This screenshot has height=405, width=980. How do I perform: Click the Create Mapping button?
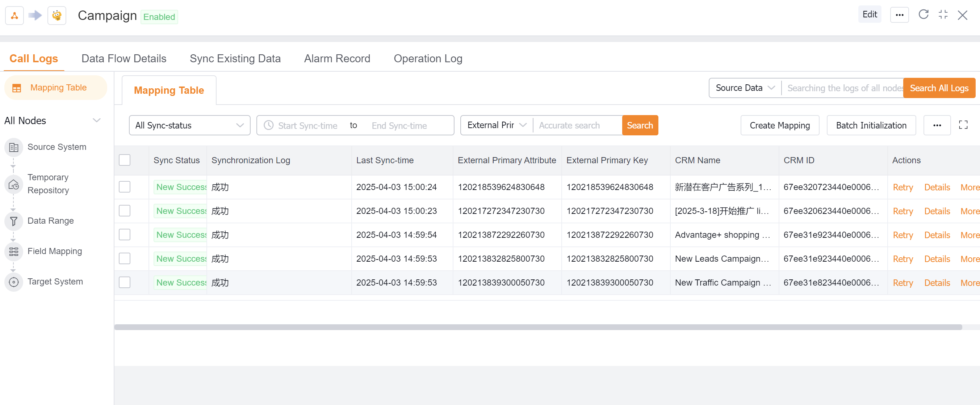click(x=779, y=126)
